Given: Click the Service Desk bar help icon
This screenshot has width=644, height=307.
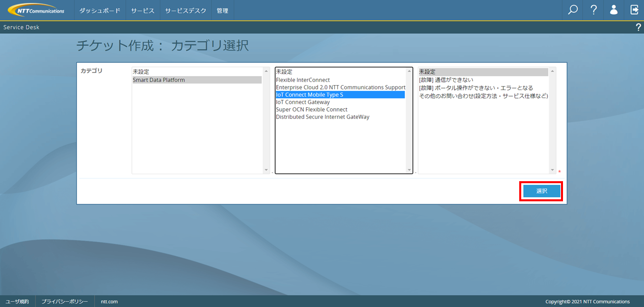Looking at the screenshot, I should 638,27.
